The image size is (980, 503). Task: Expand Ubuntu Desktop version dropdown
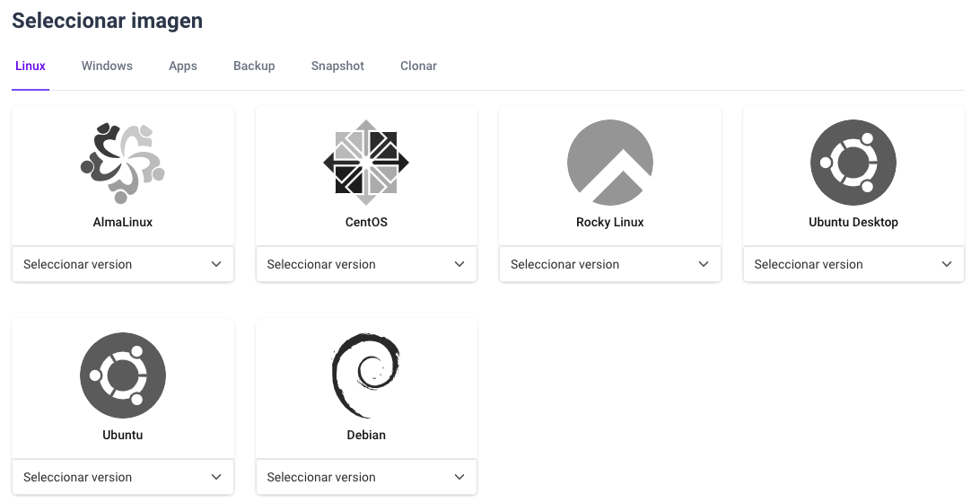pyautogui.click(x=853, y=264)
